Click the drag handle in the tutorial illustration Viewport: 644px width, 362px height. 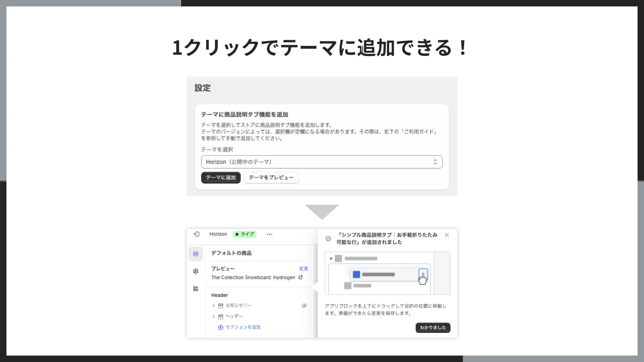click(x=423, y=274)
